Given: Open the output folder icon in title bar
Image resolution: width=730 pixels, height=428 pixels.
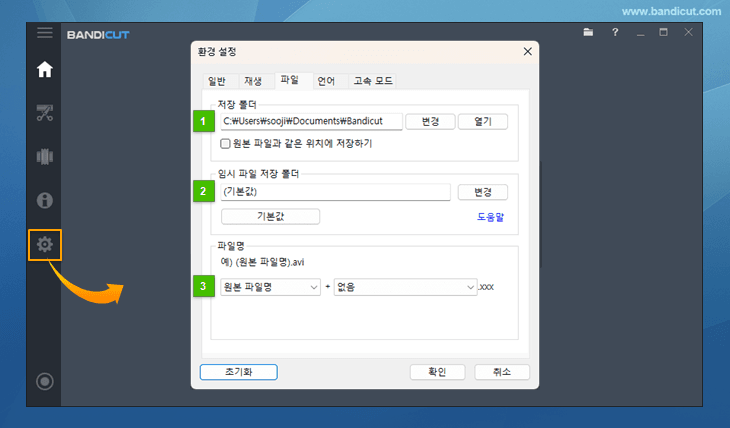Looking at the screenshot, I should (588, 32).
